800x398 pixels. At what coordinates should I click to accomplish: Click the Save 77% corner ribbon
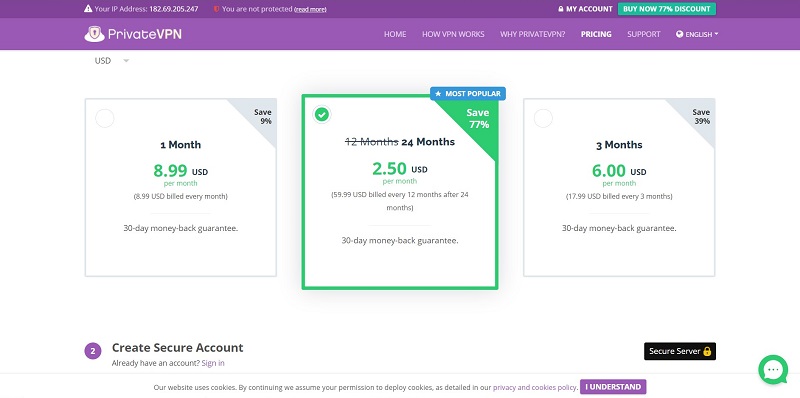pyautogui.click(x=478, y=118)
